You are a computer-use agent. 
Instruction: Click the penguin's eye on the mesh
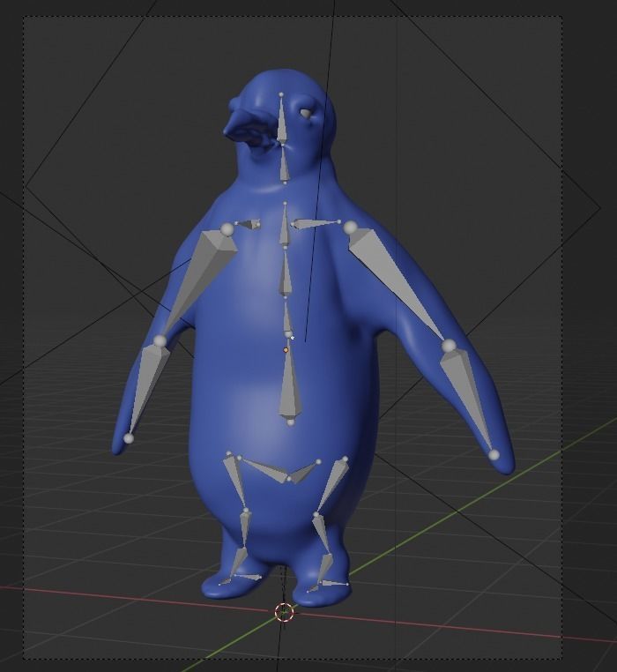click(x=306, y=114)
